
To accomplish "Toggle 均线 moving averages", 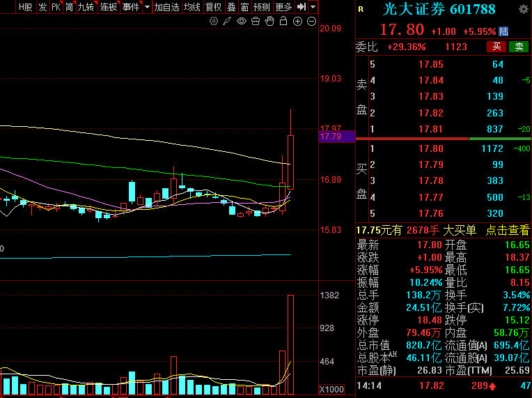I will [x=192, y=7].
